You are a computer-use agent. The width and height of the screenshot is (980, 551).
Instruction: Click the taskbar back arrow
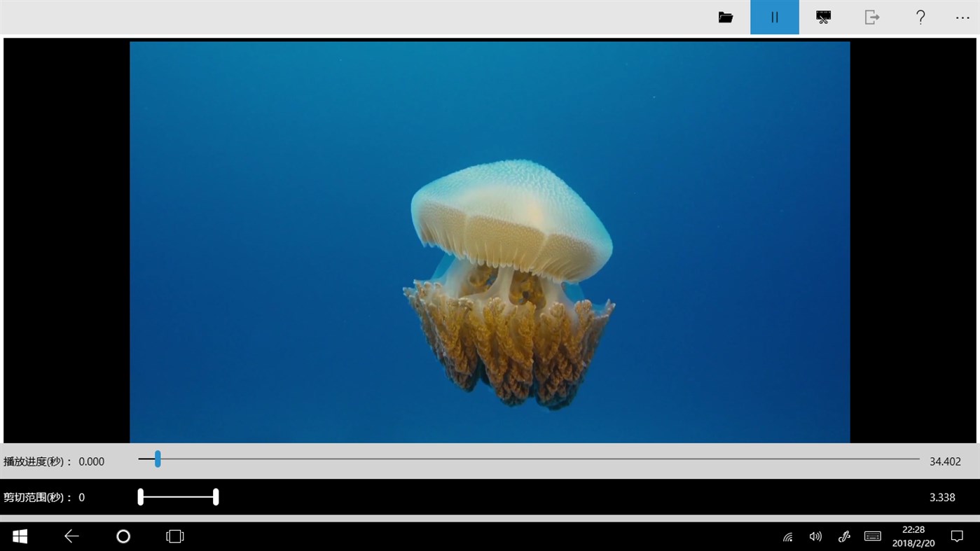click(x=71, y=536)
